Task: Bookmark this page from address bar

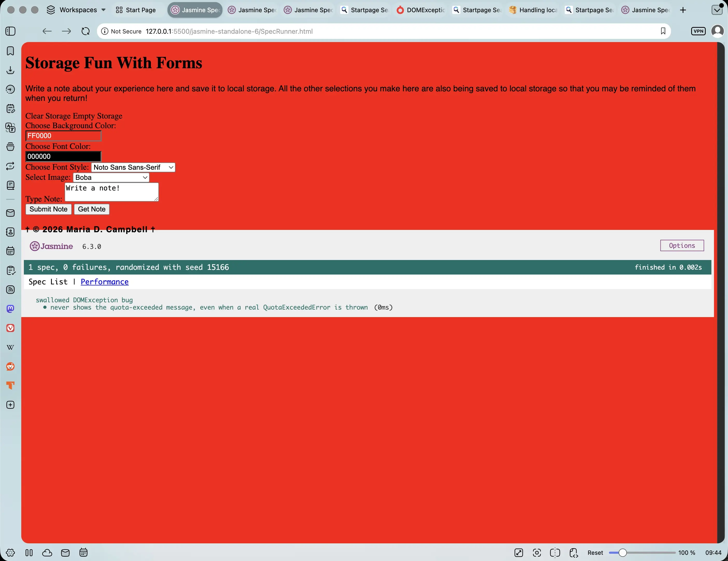Action: 663,31
